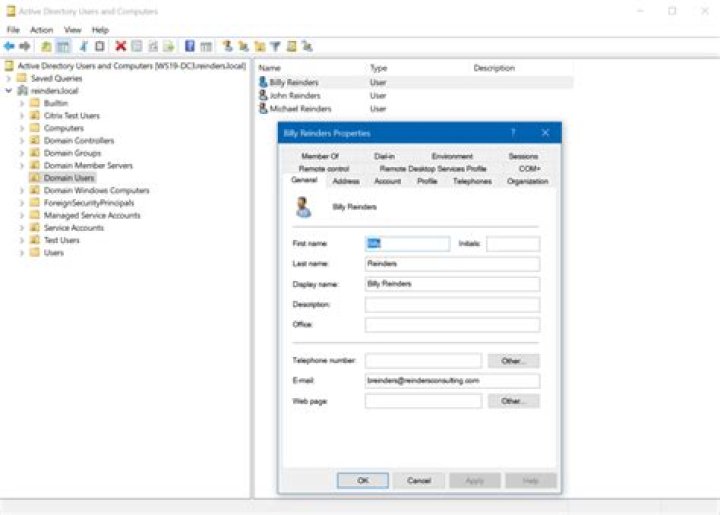Click the Properties toolbar icon
The image size is (720, 515).
coord(136,46)
